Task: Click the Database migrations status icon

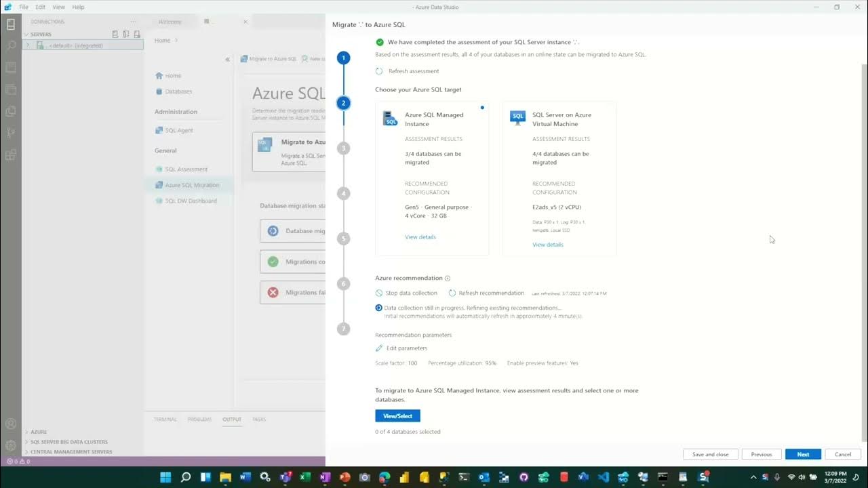Action: tap(273, 231)
